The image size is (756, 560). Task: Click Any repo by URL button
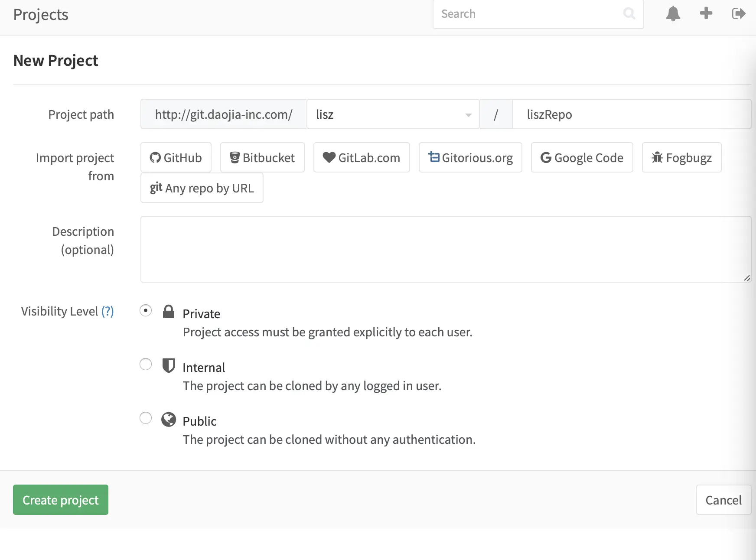click(202, 188)
